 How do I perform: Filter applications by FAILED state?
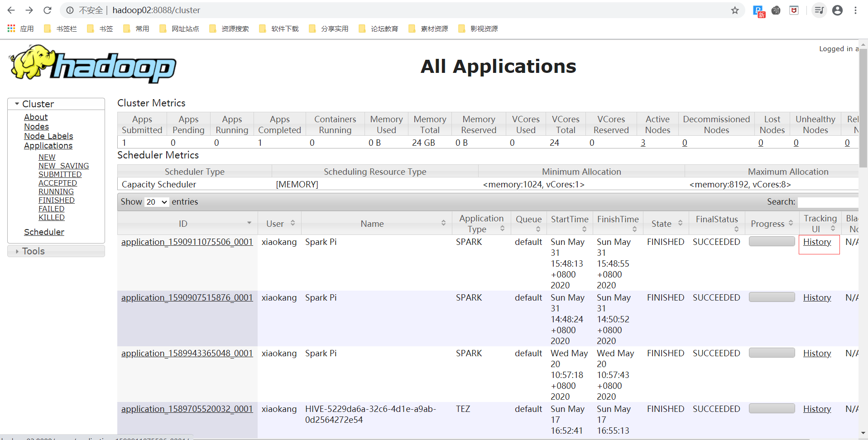pyautogui.click(x=51, y=209)
